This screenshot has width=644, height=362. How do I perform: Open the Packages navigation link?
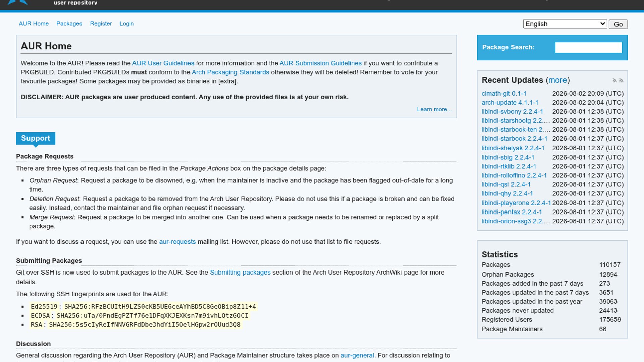(x=69, y=24)
